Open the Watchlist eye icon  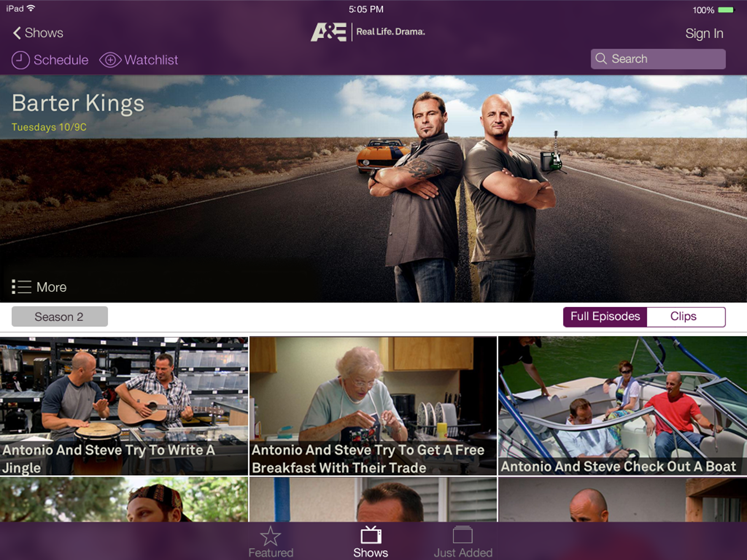(110, 60)
